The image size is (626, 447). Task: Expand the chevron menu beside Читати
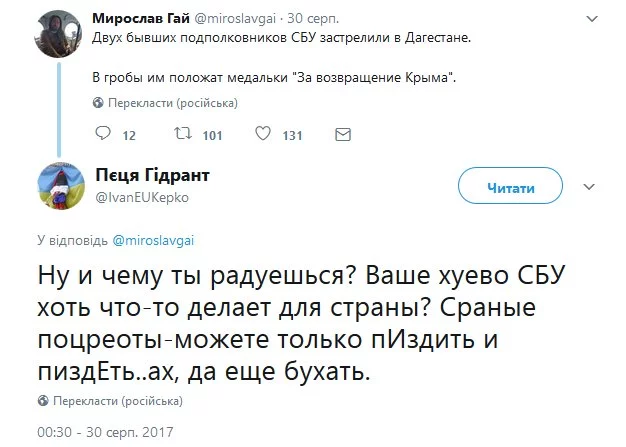tap(589, 187)
